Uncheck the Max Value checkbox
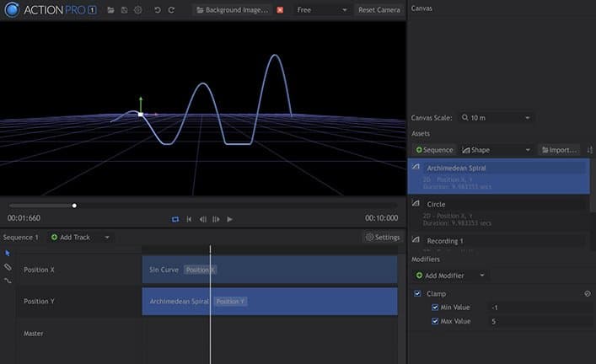Image resolution: width=596 pixels, height=364 pixels. pyautogui.click(x=435, y=321)
